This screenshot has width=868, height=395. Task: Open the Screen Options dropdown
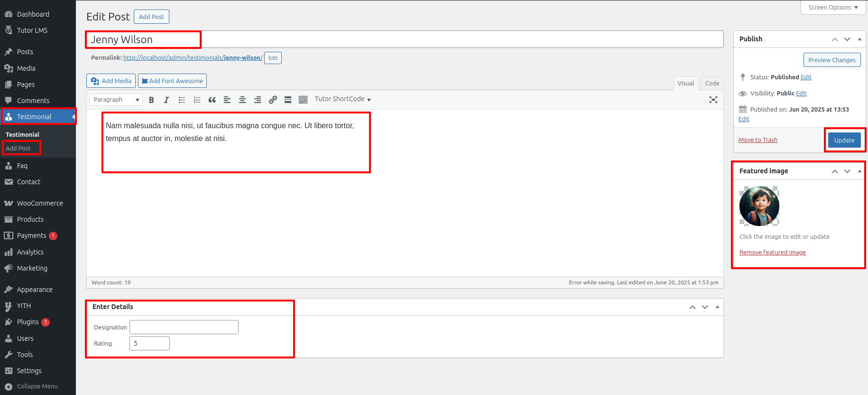click(x=833, y=8)
